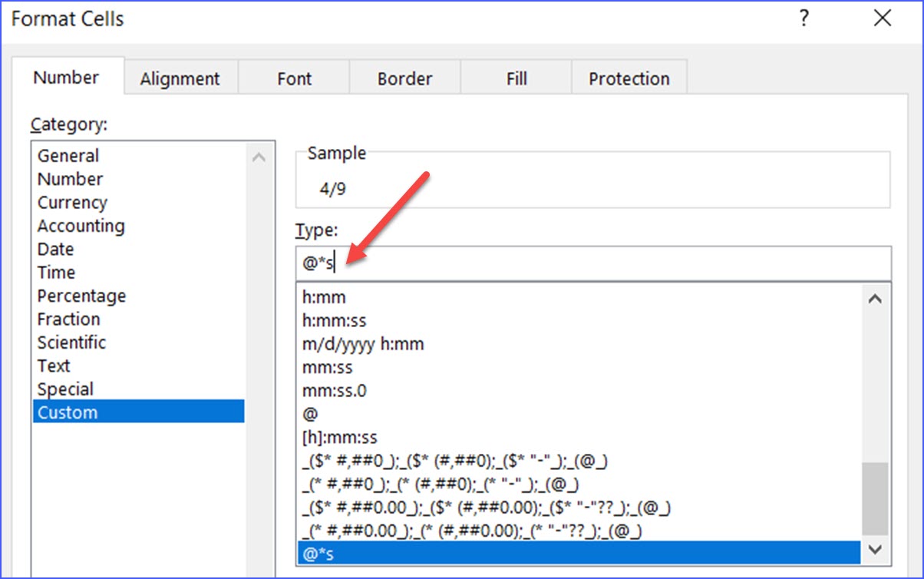Select the h:mm:ss format code
Image resolution: width=924 pixels, height=579 pixels.
click(x=330, y=320)
